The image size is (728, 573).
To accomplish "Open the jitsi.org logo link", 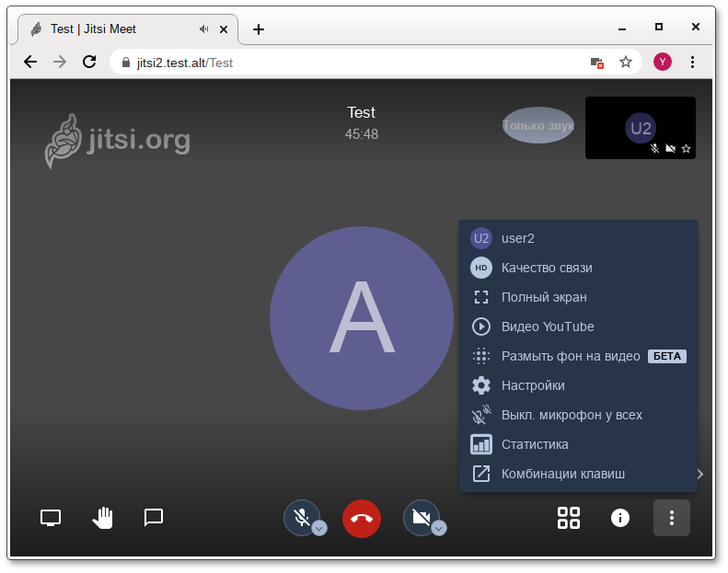I will [118, 140].
